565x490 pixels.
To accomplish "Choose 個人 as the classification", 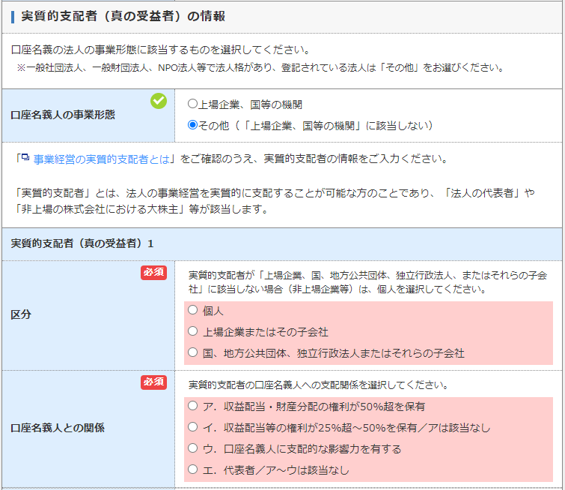I will [193, 310].
